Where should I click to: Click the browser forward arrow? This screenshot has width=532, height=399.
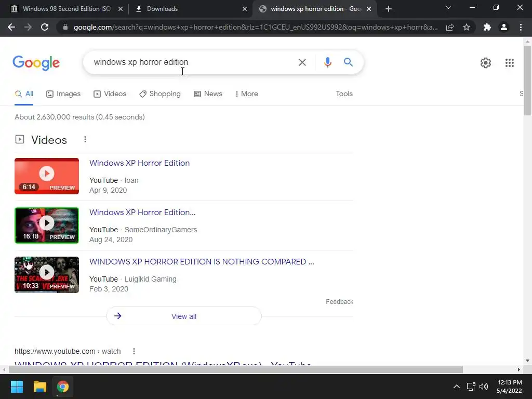28,27
